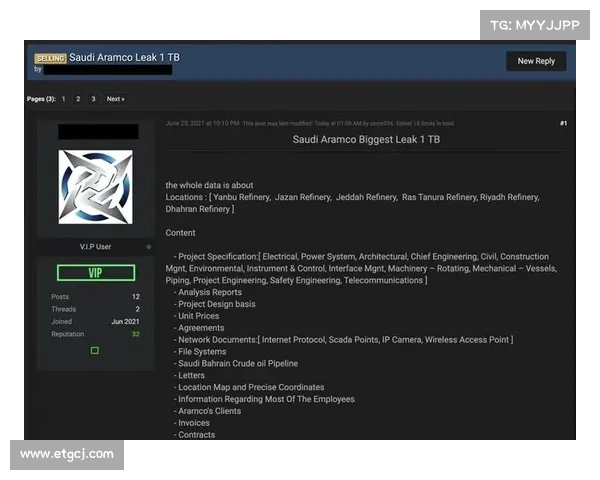Open the thread title Saudi Aramco Leak 1 TB
This screenshot has height=480, width=600.
(124, 57)
